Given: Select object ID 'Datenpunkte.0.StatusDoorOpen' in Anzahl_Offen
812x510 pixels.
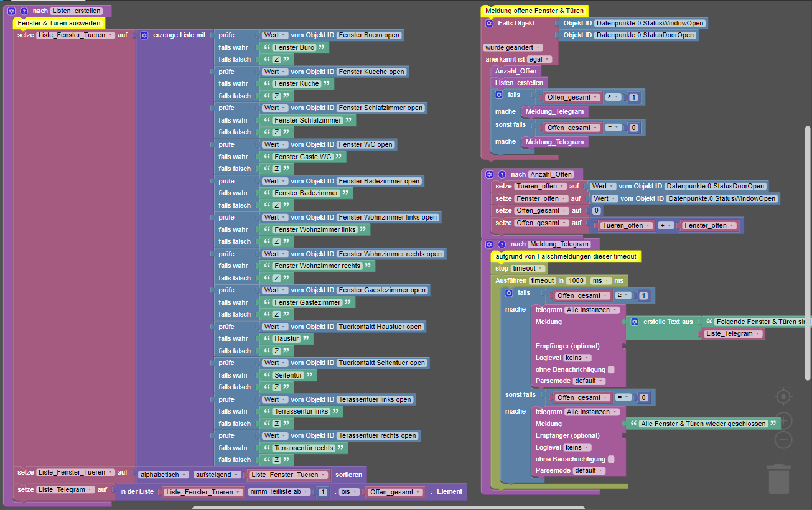Looking at the screenshot, I should [x=716, y=186].
